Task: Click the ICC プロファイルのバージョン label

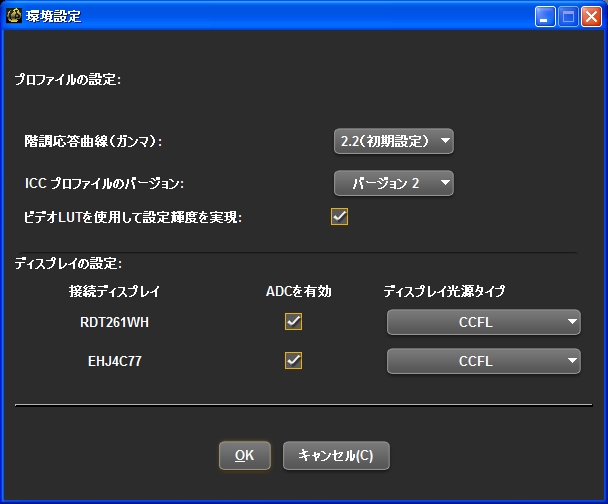Action: click(x=104, y=183)
